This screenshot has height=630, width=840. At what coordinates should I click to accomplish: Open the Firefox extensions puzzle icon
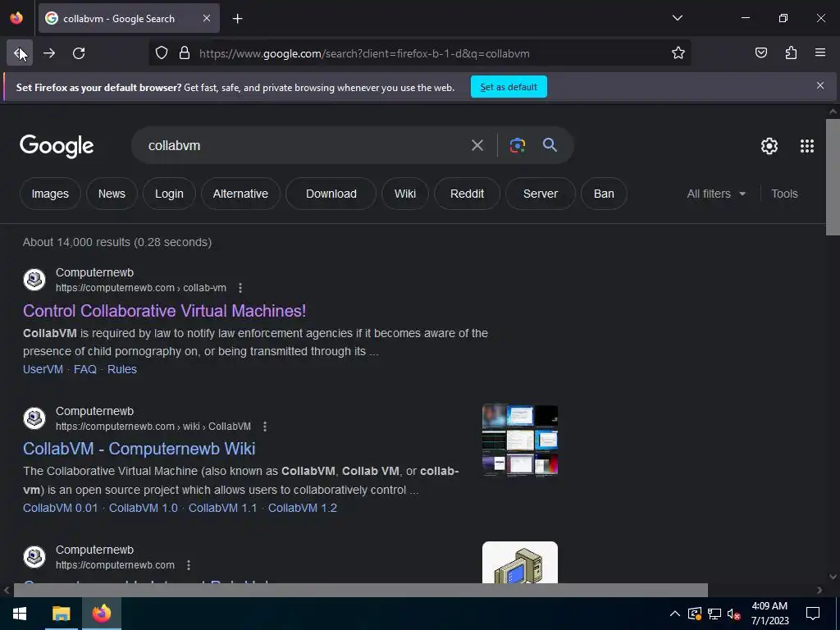[x=791, y=52]
